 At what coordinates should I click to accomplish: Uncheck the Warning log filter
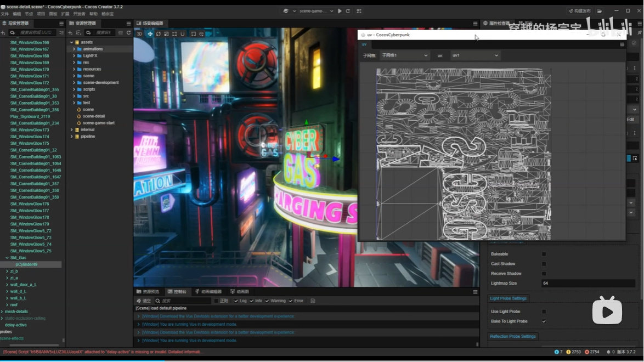point(267,301)
